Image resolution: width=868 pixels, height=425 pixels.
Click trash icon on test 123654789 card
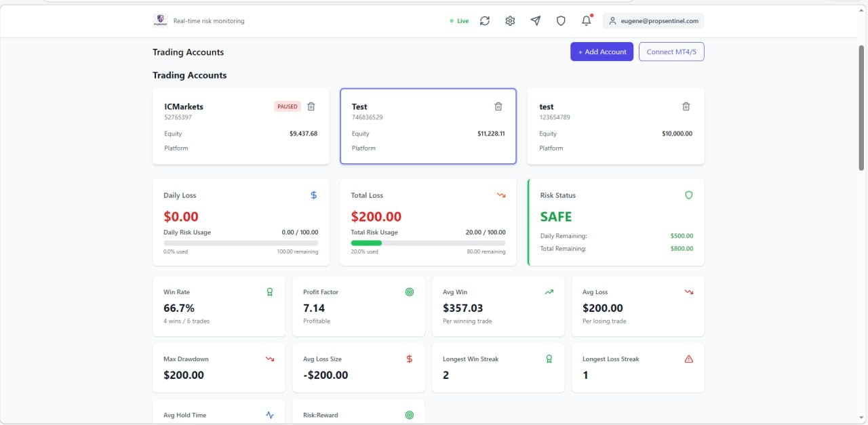click(686, 106)
